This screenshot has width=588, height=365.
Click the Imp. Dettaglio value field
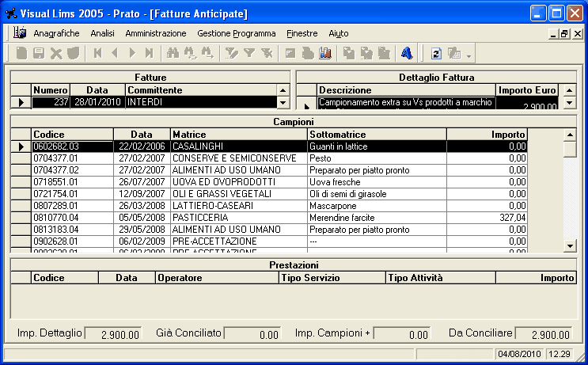point(114,334)
